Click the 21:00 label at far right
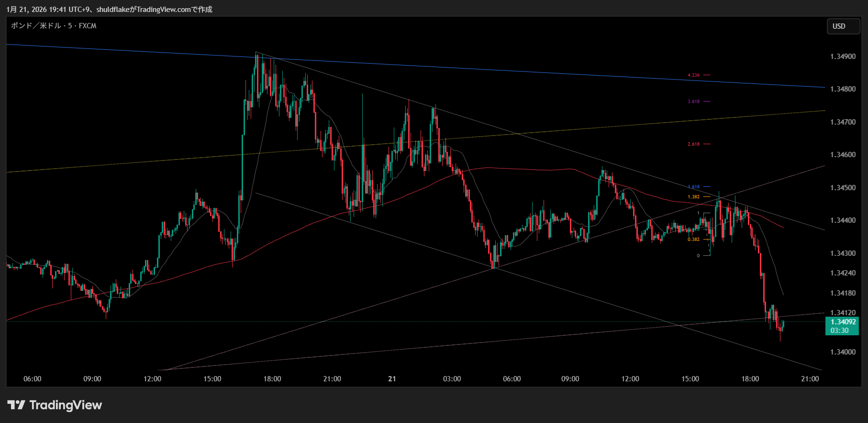Image resolution: width=868 pixels, height=423 pixels. pyautogui.click(x=810, y=379)
